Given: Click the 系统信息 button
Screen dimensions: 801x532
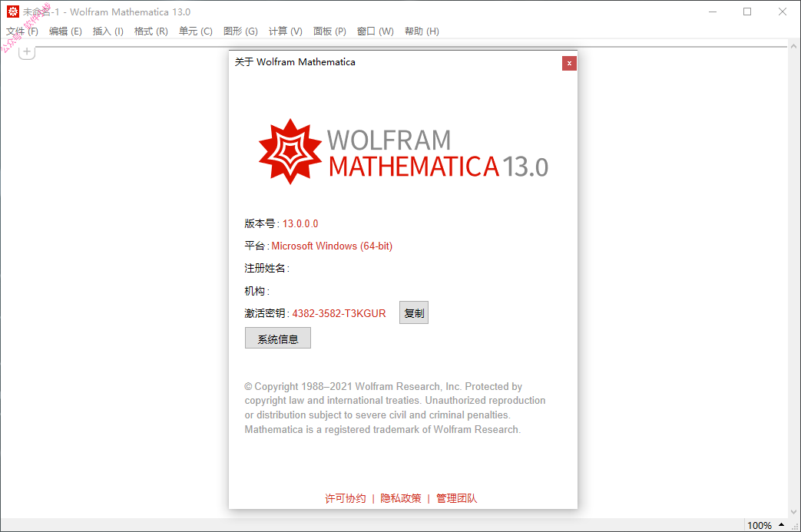Looking at the screenshot, I should 278,338.
